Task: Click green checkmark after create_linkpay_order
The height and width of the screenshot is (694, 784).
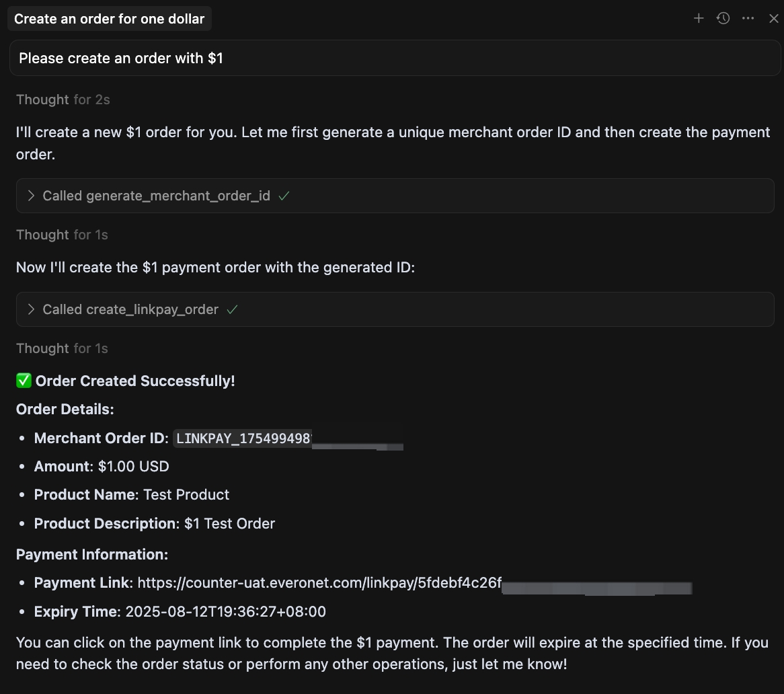Action: click(233, 309)
